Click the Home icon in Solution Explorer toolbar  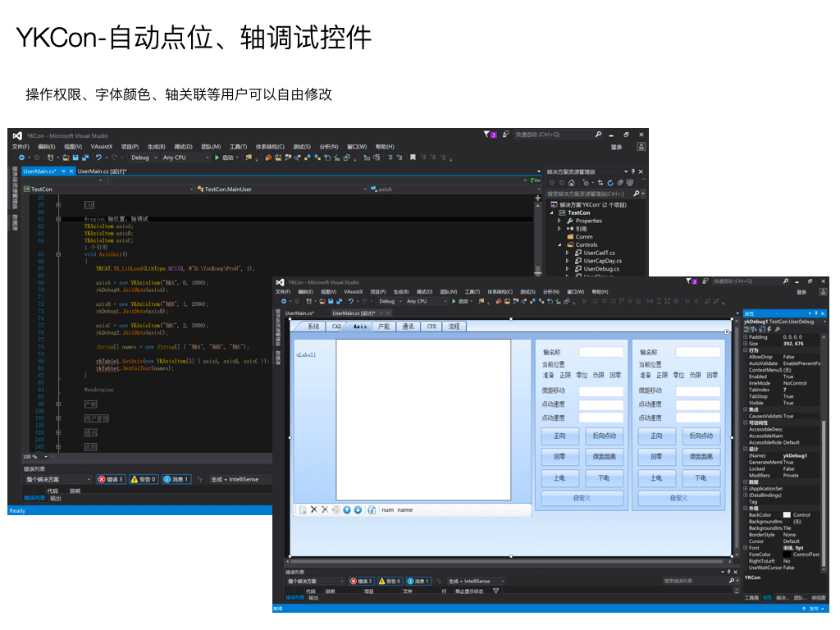point(573,182)
